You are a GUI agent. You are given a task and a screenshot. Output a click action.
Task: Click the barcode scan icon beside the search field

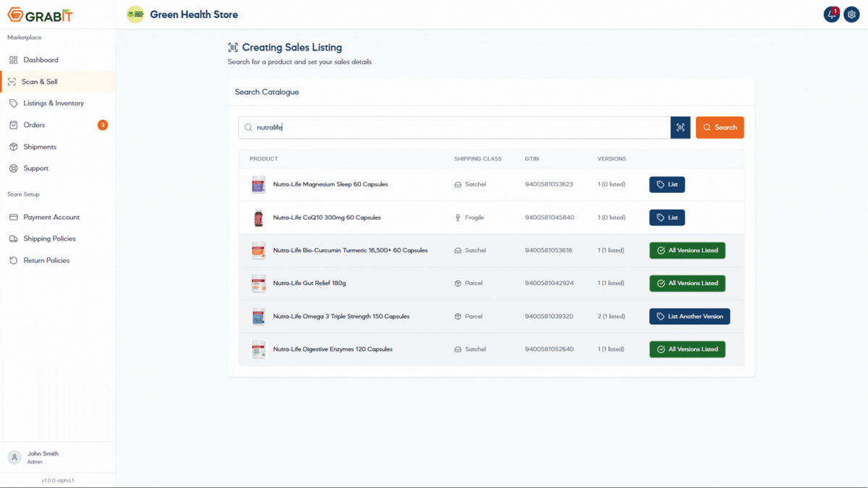click(x=680, y=127)
